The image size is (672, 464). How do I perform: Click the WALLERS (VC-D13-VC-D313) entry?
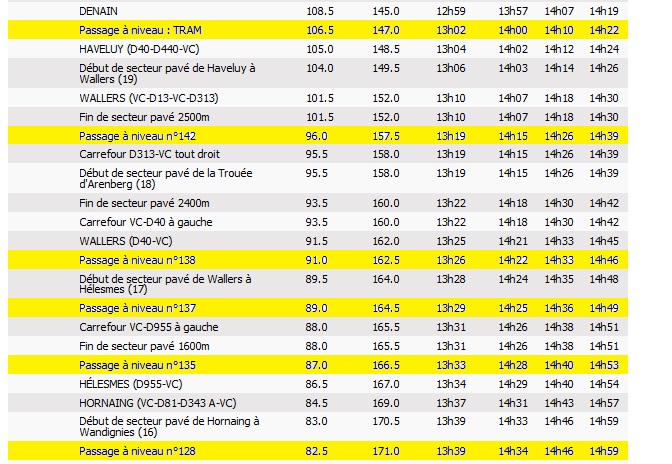point(148,98)
